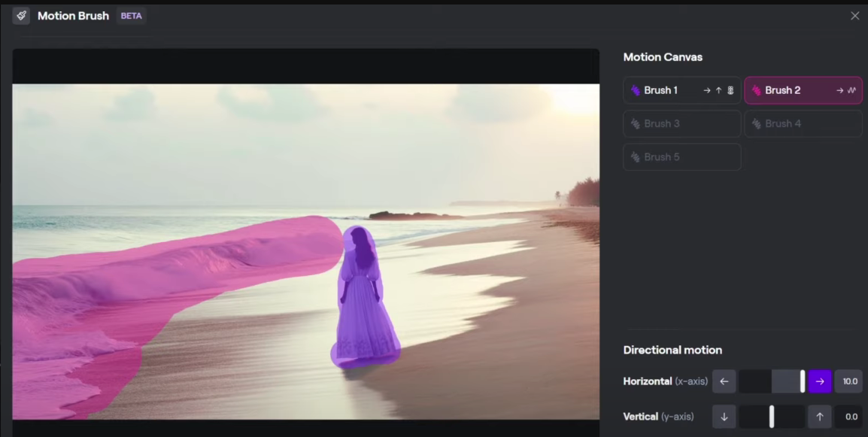Click the vertical up arrow button
868x437 pixels.
[x=820, y=417]
